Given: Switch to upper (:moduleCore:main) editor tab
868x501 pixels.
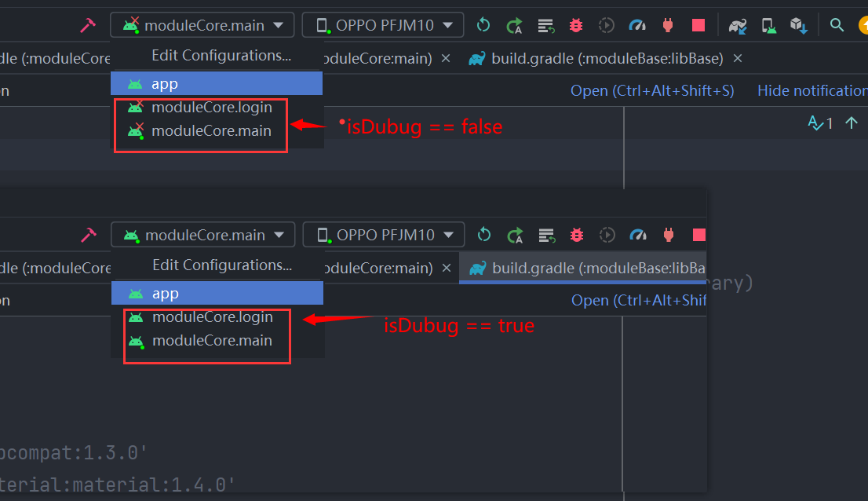Looking at the screenshot, I should click(377, 58).
